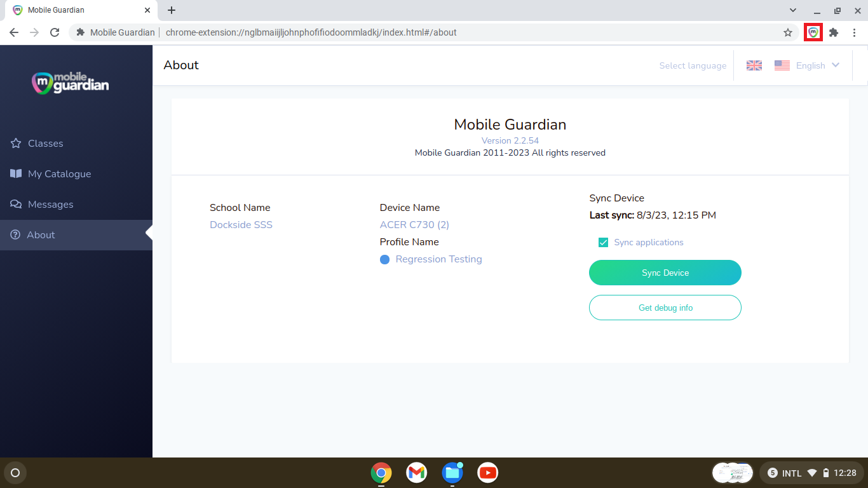Open the shelf recent screenshots preview thumbnail

point(733,473)
